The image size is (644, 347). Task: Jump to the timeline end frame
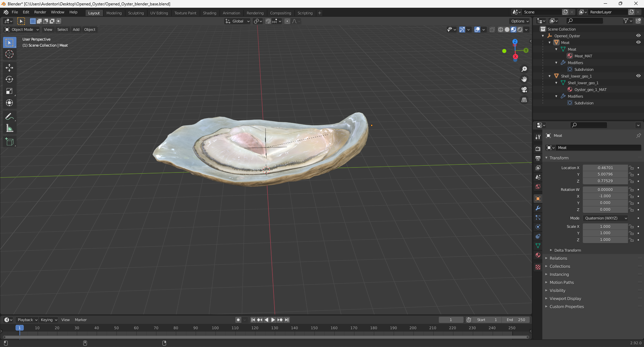pos(287,320)
